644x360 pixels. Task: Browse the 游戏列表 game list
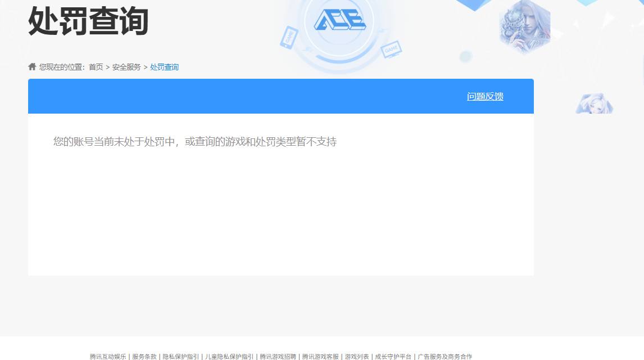[355, 355]
